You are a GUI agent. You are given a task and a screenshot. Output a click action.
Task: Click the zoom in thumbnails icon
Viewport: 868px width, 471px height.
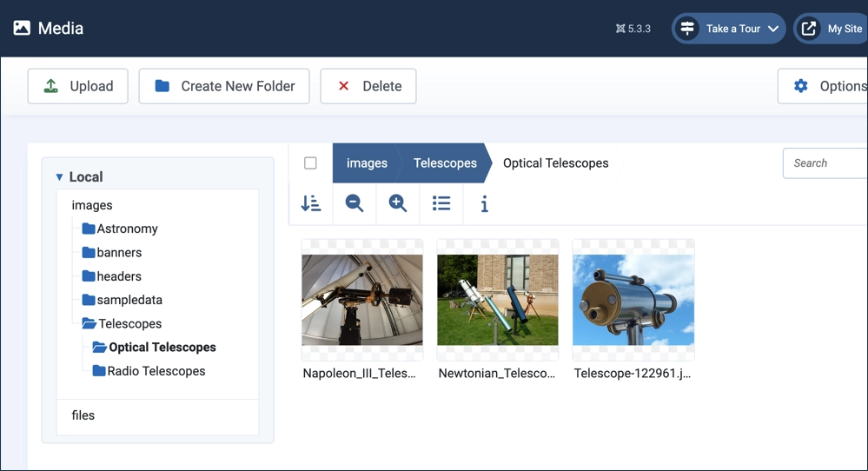click(397, 203)
